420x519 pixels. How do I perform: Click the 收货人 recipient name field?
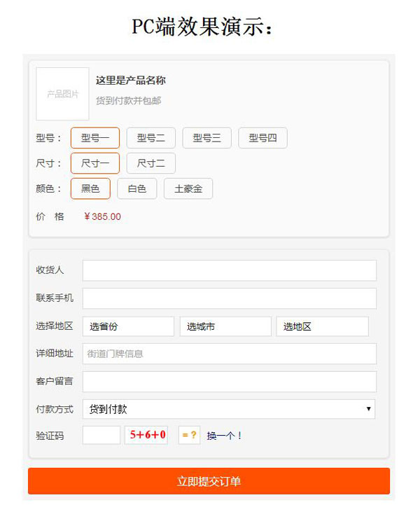coord(229,270)
